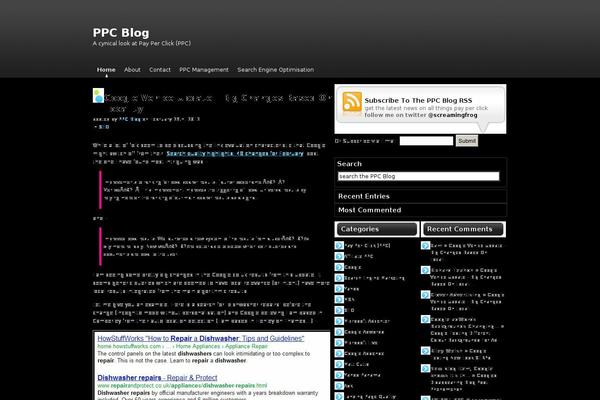Click the avatar icon beside the post title

click(98, 96)
